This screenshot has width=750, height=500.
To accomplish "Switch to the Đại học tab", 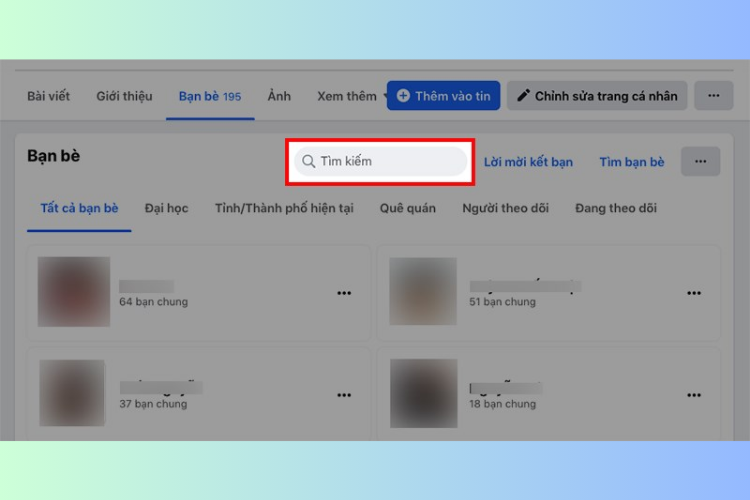I will click(166, 208).
